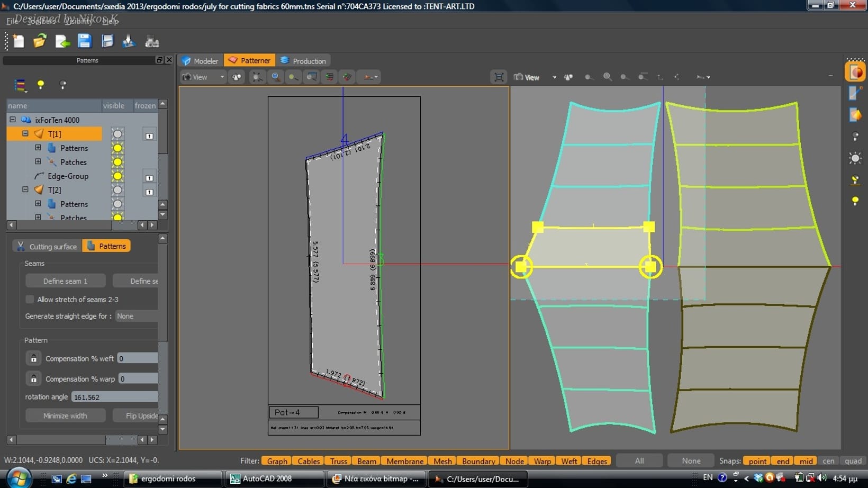Click the New file icon in the toolbar
The width and height of the screenshot is (868, 488).
tap(19, 41)
